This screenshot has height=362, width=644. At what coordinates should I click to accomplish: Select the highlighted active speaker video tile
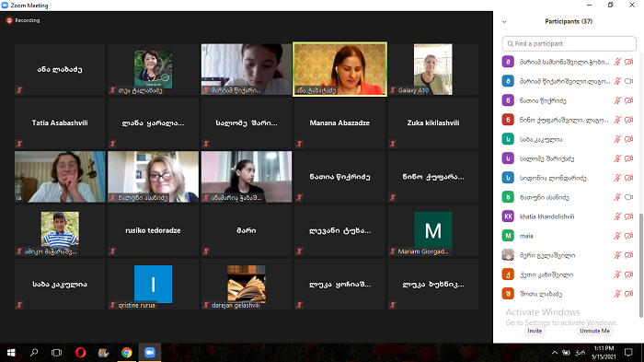tap(339, 69)
